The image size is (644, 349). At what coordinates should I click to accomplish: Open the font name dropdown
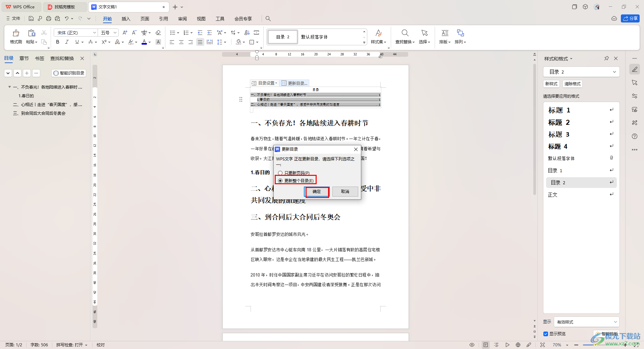(x=94, y=33)
